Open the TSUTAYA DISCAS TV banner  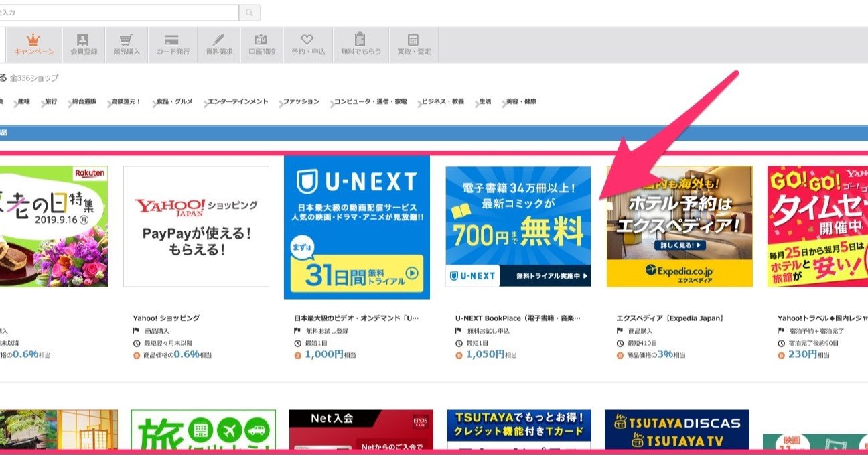point(677,430)
